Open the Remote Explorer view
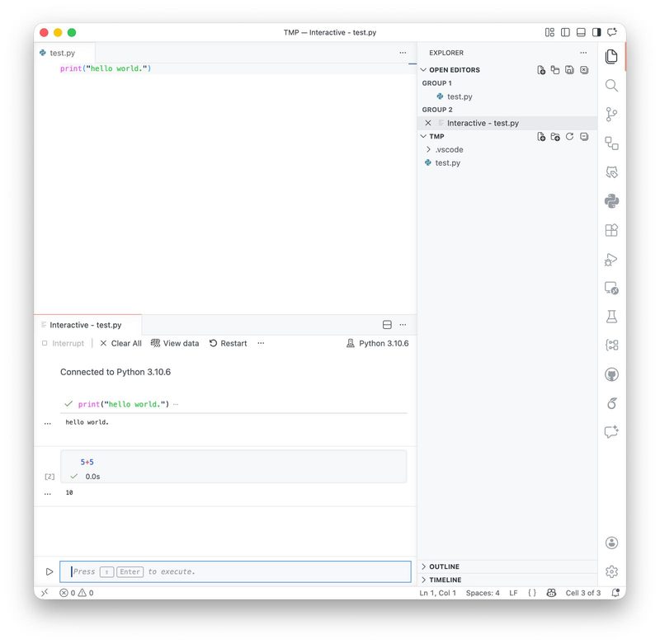The image size is (660, 644). [611, 288]
